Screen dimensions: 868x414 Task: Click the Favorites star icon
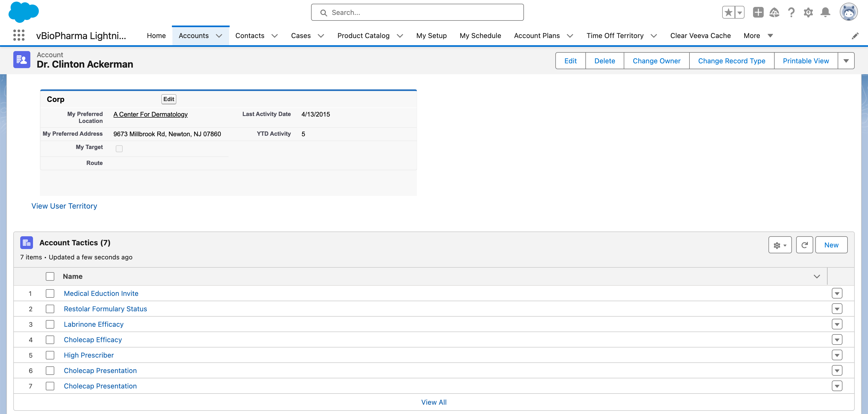tap(728, 13)
